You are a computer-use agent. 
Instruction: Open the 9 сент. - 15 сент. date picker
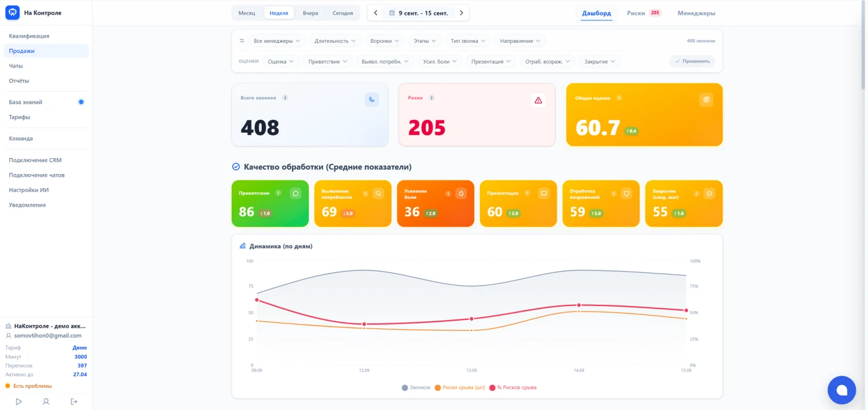coord(419,13)
